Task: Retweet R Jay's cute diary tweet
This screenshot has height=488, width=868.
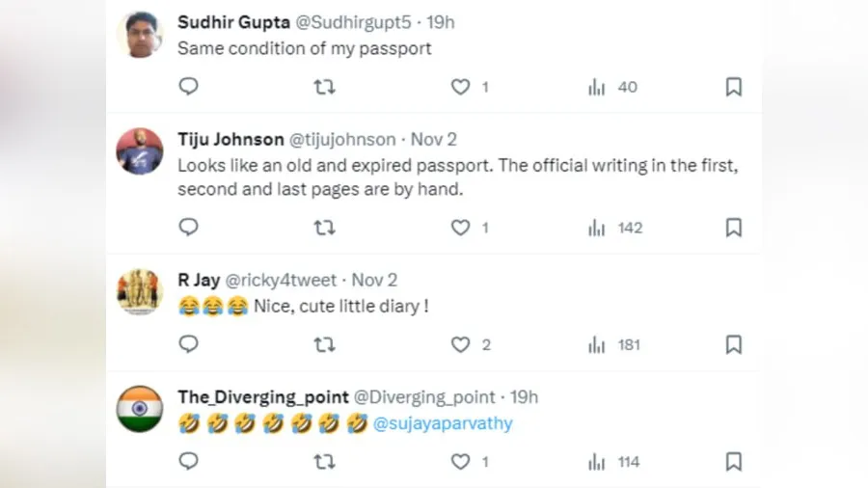Action: 325,344
